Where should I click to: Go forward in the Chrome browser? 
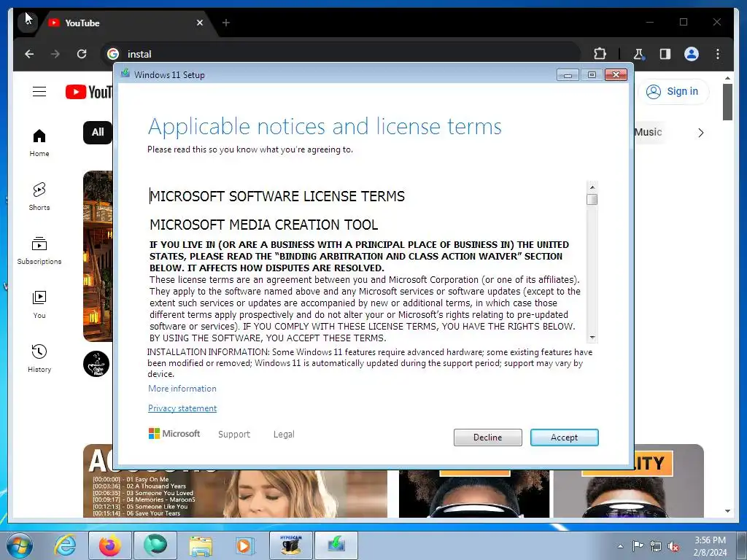pyautogui.click(x=55, y=54)
